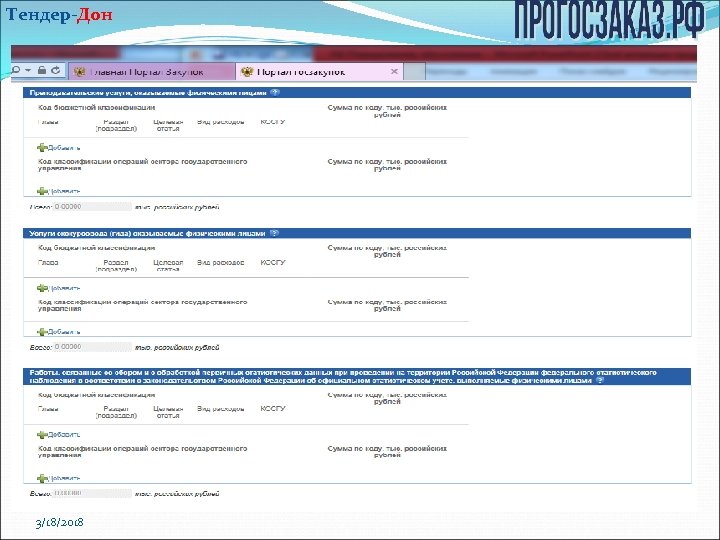This screenshot has height=540, width=720.
Task: Click Всего total field under Услуги экскурсовода
Action: coord(92,347)
